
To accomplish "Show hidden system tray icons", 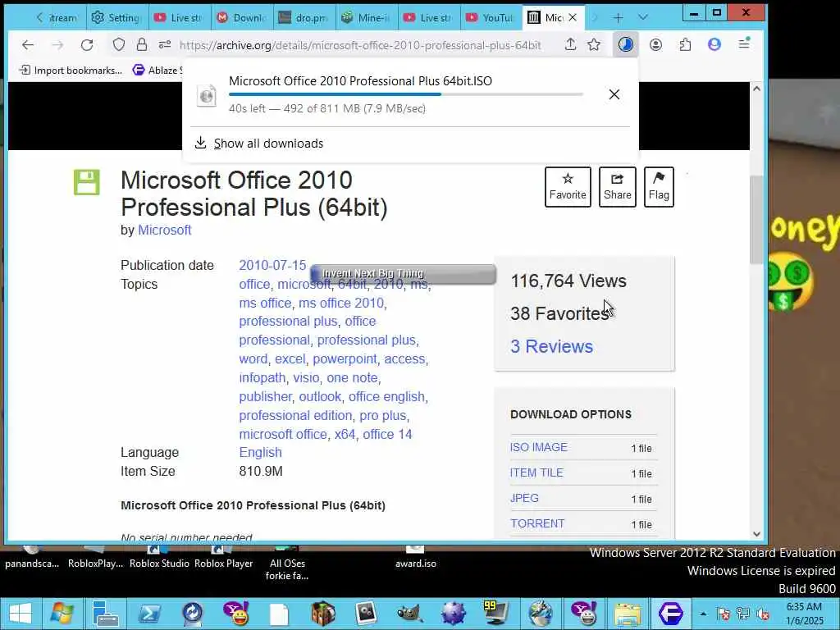I will coord(703,614).
